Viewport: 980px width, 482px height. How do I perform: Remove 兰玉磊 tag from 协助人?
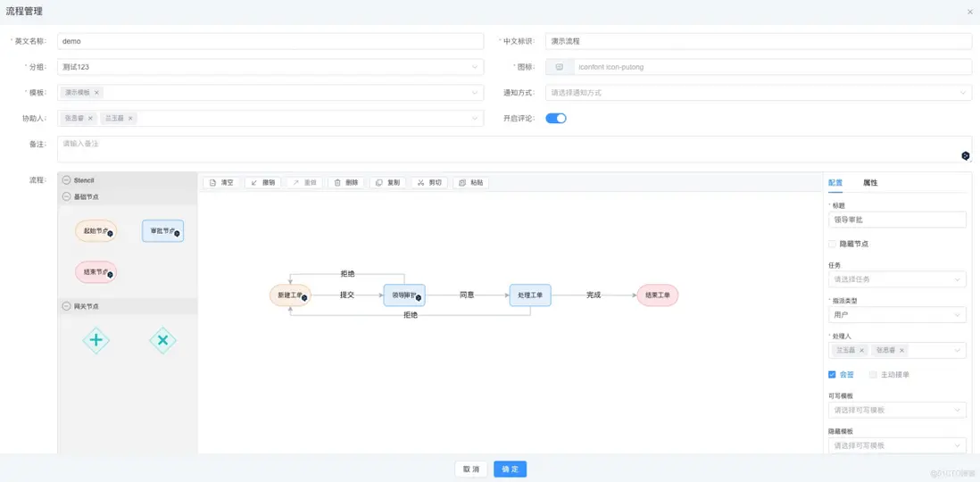(130, 118)
